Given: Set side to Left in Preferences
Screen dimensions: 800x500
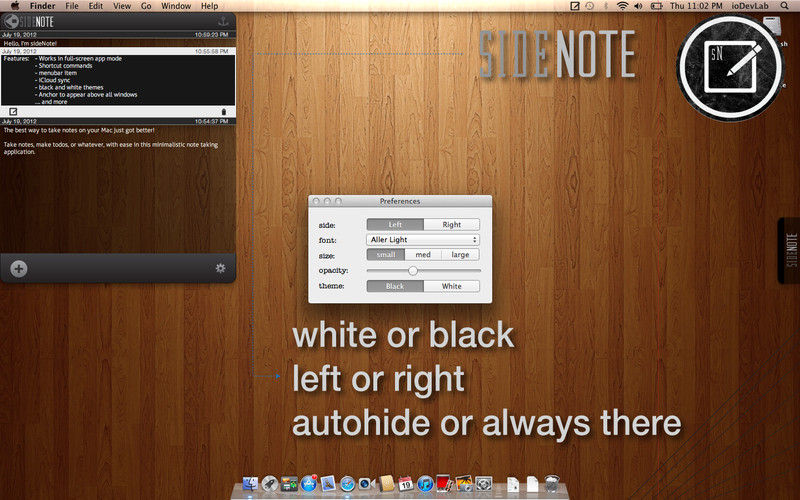Looking at the screenshot, I should (x=395, y=224).
